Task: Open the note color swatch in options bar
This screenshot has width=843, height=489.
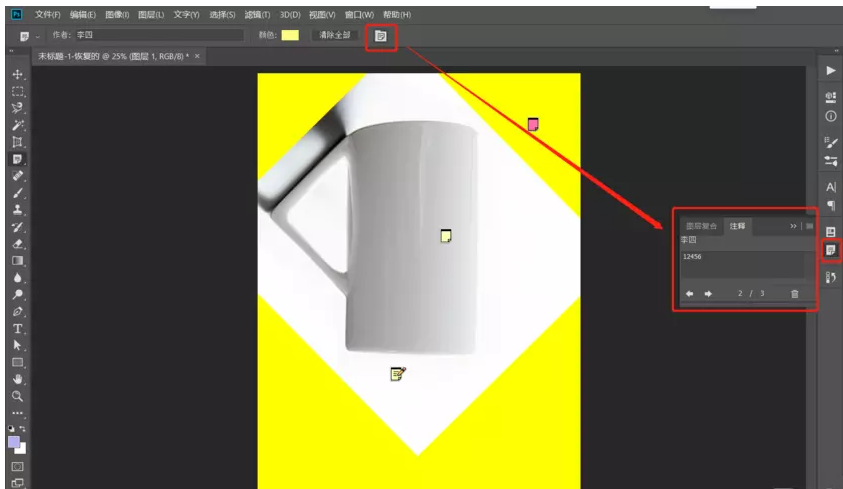Action: click(290, 35)
